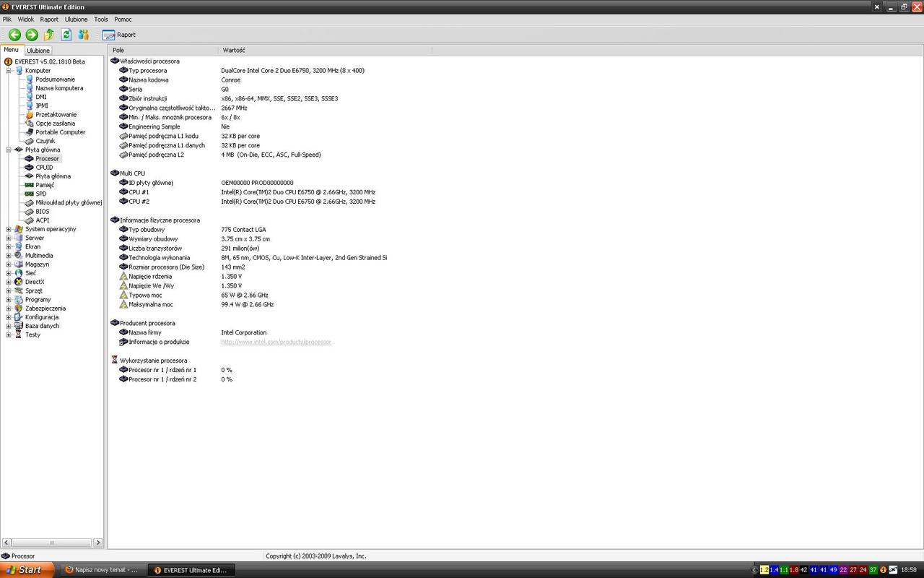Expand the Magazyn tree node
Image resolution: width=924 pixels, height=578 pixels.
[9, 264]
